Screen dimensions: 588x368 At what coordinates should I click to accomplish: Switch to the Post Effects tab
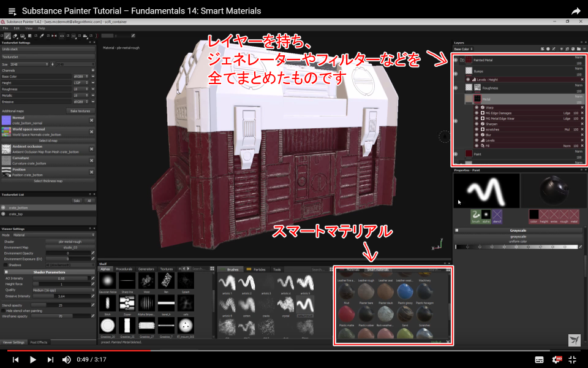point(39,342)
